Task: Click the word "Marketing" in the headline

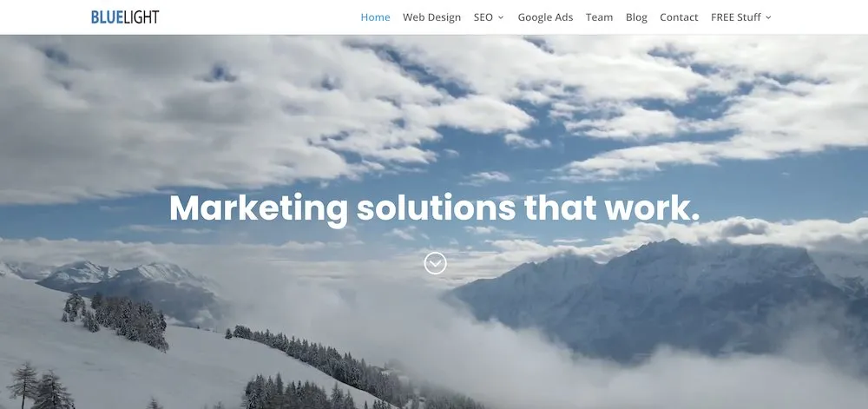Action: (x=259, y=210)
